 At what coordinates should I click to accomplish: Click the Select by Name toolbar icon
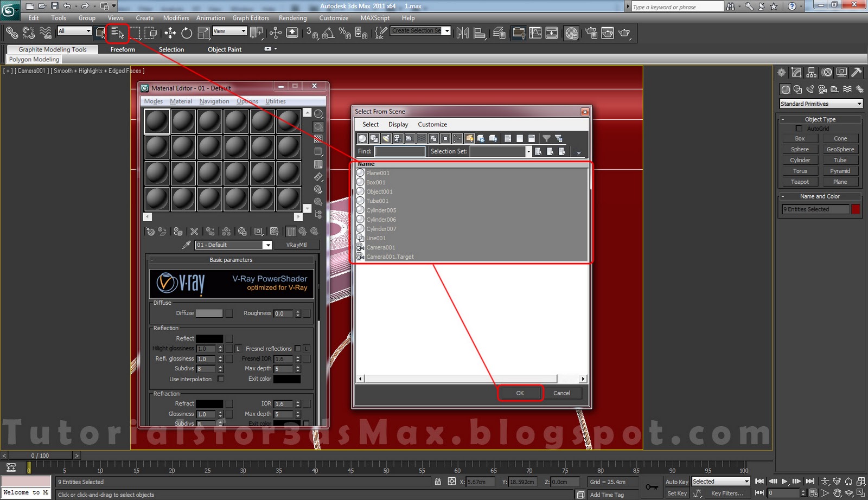pyautogui.click(x=117, y=33)
